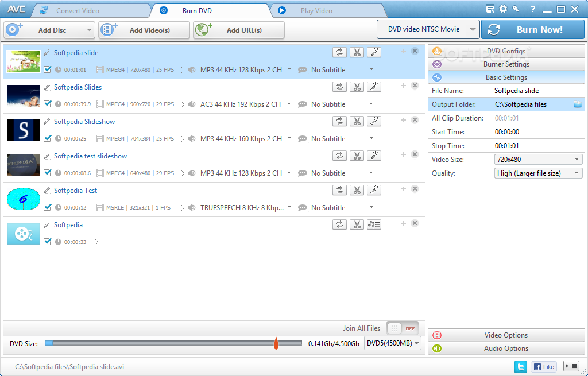Screen dimensions: 588x376
Task: Open magic wand effects for Softpedia Test
Action: 374,191
